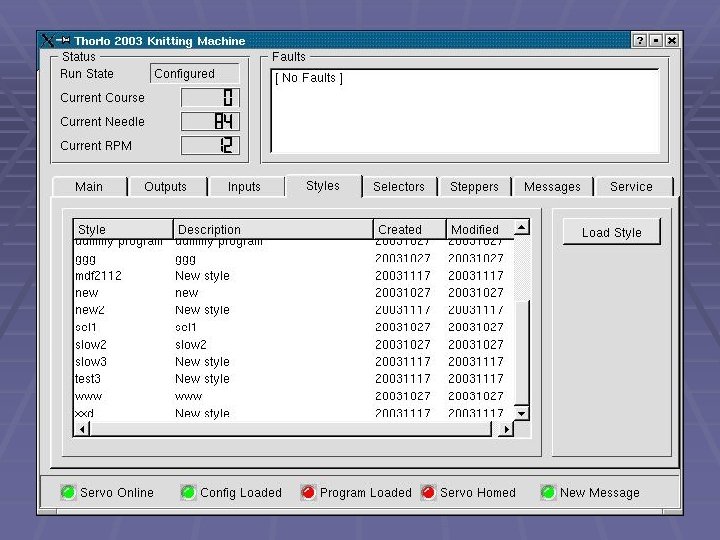This screenshot has height=540, width=720.
Task: Sort by the Description column header
Action: (273, 229)
